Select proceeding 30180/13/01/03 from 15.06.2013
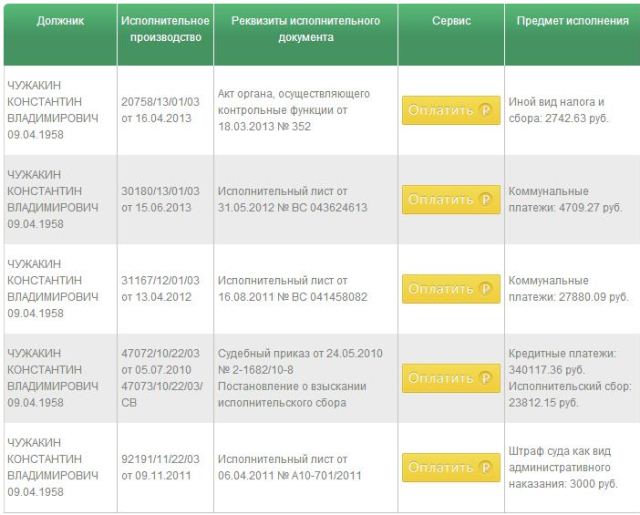The width and height of the screenshot is (640, 515). 161,199
